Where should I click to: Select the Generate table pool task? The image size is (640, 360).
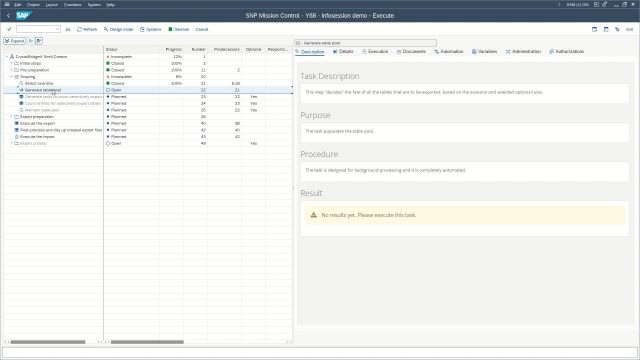[43, 90]
